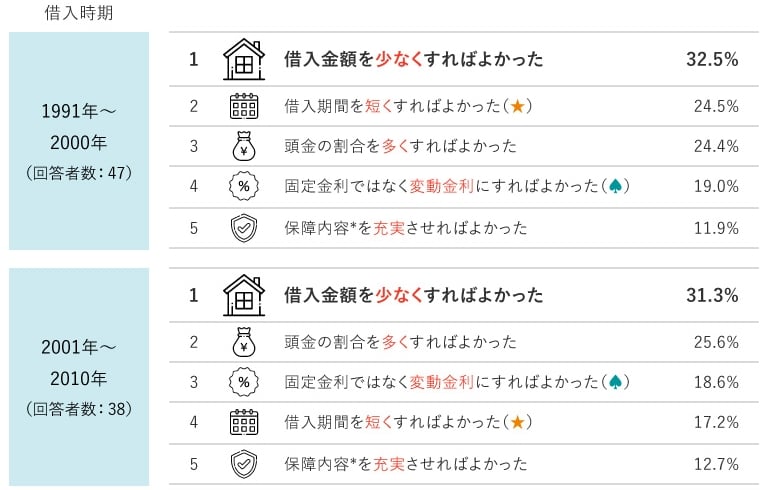The height and width of the screenshot is (490, 766).
Task: Click the green spade in the 19.0% row
Action: [619, 186]
